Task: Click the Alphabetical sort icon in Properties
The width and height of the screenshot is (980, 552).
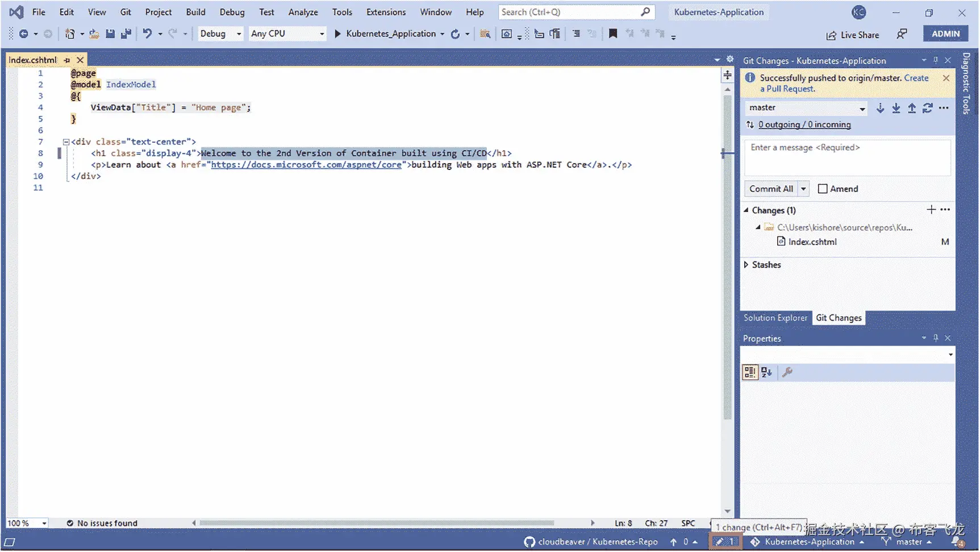Action: click(x=767, y=372)
